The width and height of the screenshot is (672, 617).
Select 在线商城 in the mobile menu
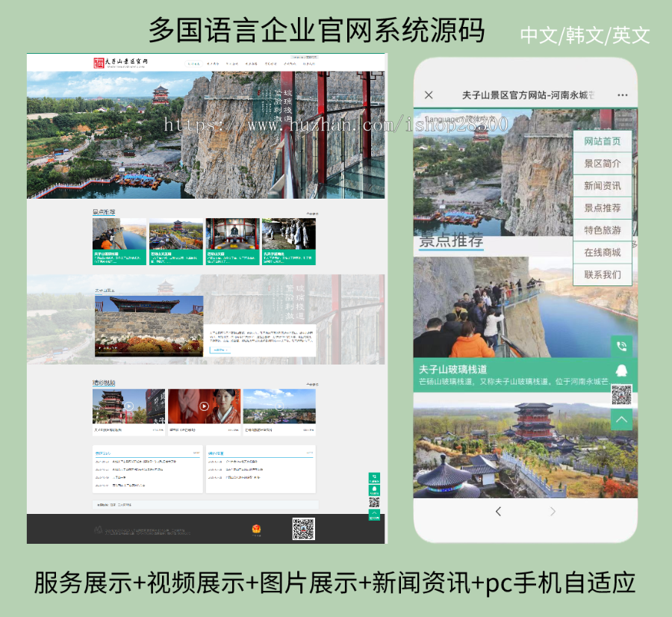602,252
